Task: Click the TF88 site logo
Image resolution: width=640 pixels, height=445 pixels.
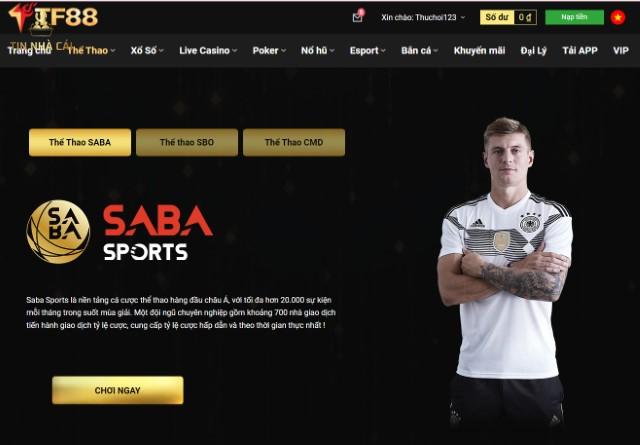Action: (x=53, y=18)
